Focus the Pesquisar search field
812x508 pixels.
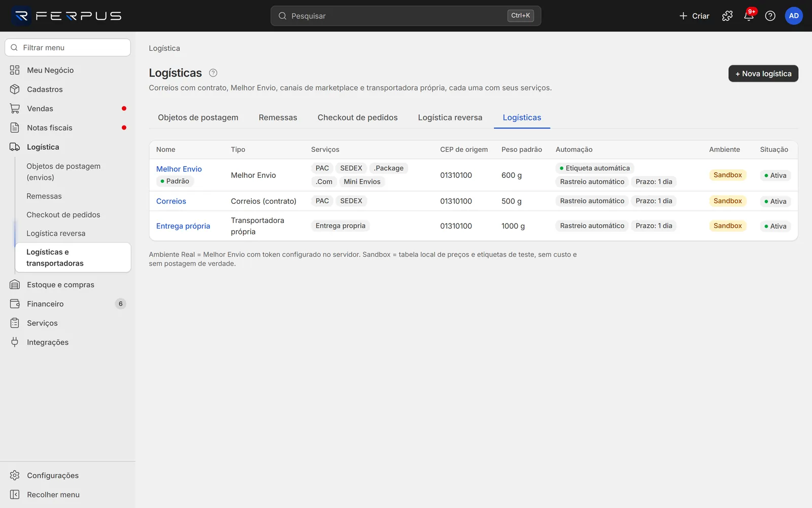(x=405, y=16)
